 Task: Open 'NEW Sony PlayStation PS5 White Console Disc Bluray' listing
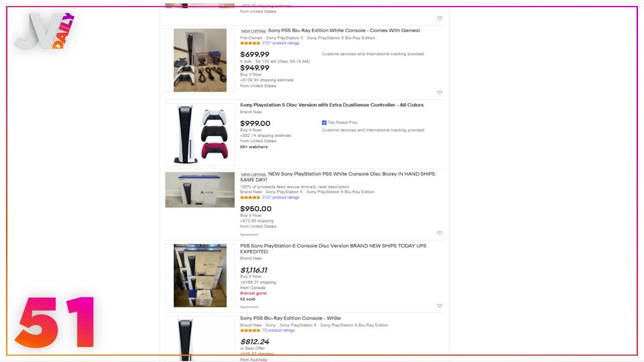point(338,177)
